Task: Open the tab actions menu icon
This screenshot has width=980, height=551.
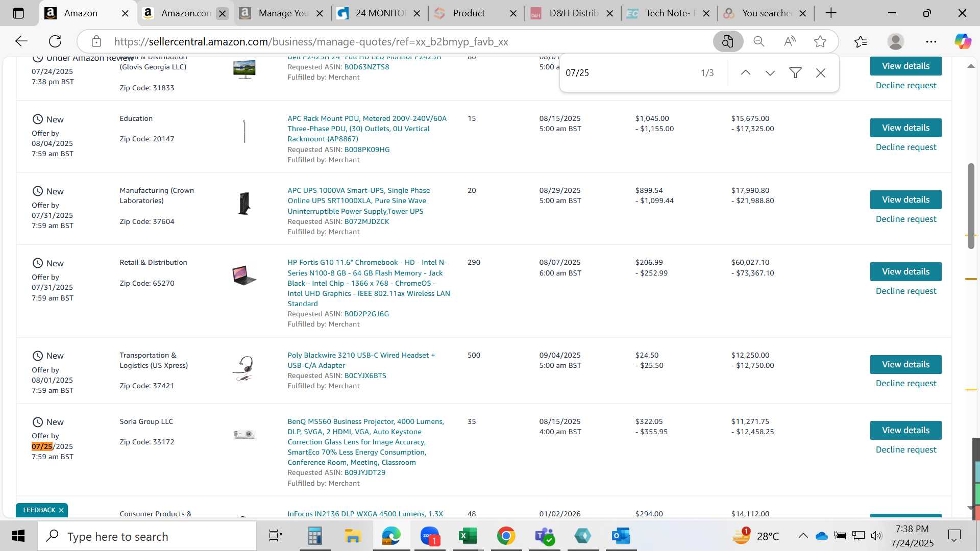Action: (18, 13)
